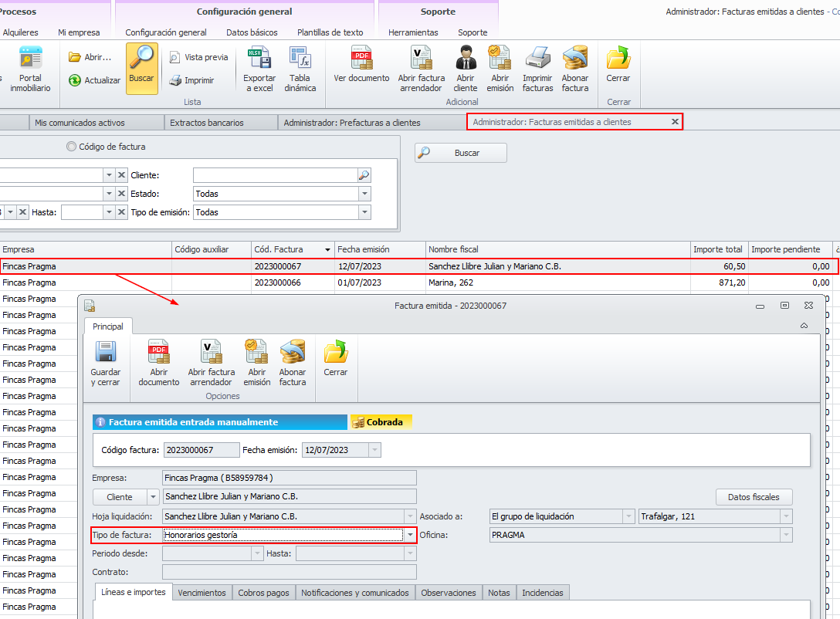Expand the Tipo de emisión dropdown

[x=365, y=212]
